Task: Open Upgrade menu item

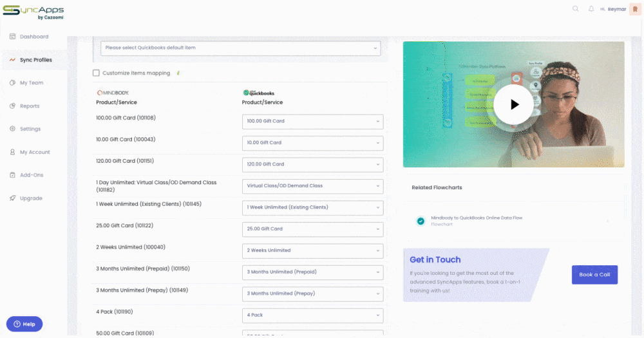Action: click(31, 198)
